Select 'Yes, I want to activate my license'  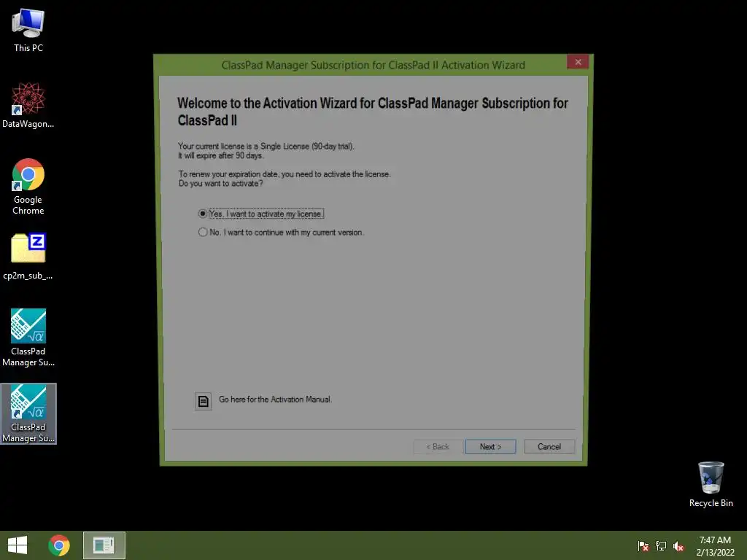click(x=260, y=214)
